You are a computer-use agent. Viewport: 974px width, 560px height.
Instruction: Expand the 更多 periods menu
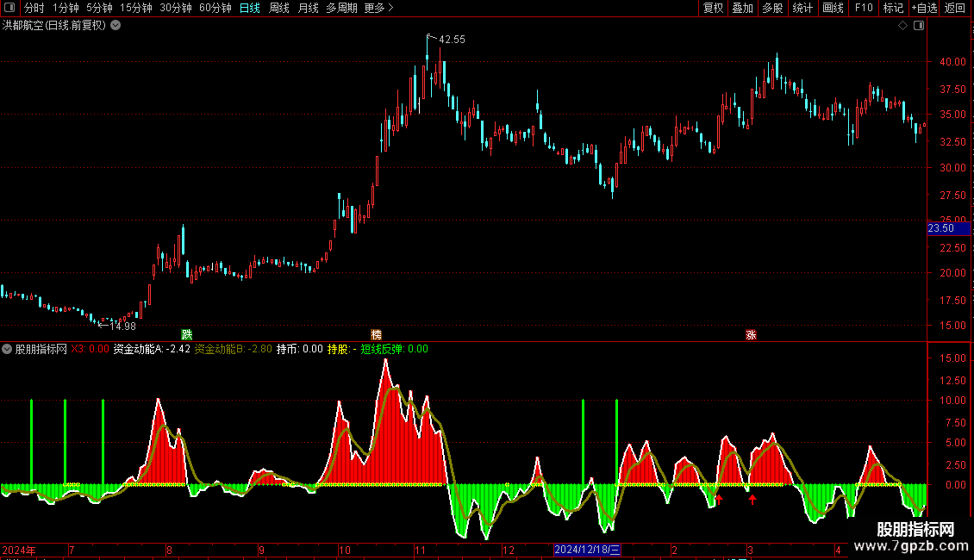tap(379, 8)
